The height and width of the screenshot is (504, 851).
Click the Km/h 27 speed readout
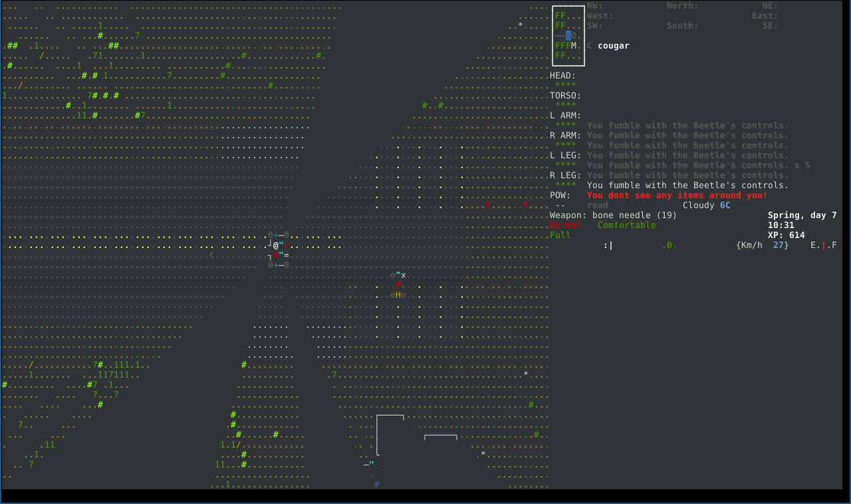[x=763, y=245]
